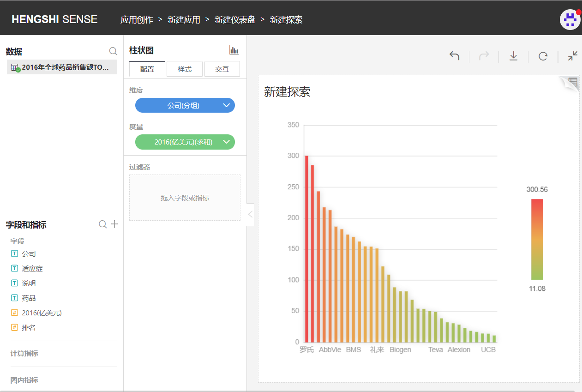
Task: Click the number type icon beside 排名
Action: (x=14, y=327)
